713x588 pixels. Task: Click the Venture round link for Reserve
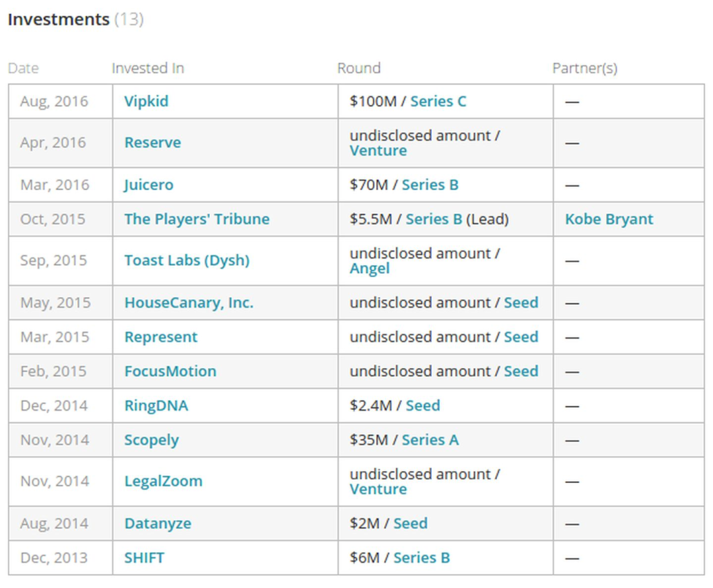click(378, 150)
